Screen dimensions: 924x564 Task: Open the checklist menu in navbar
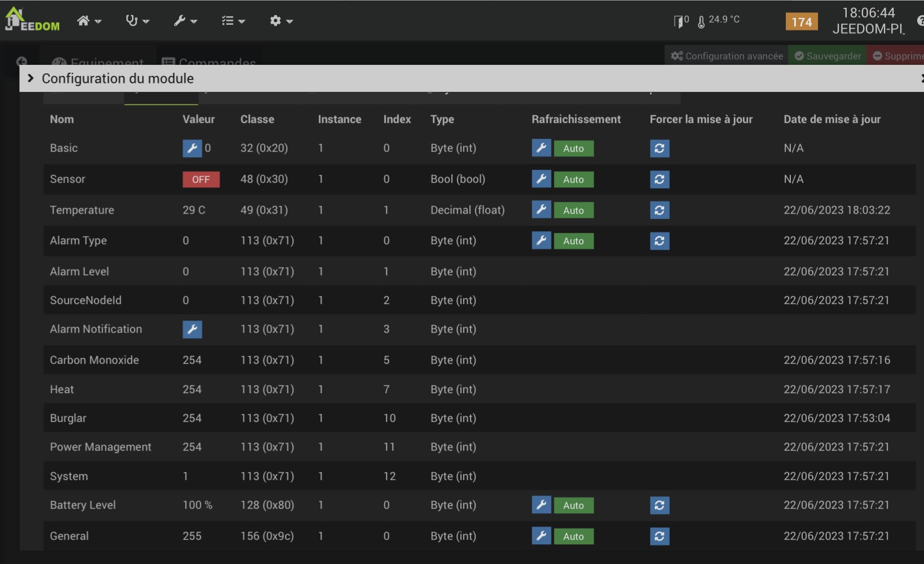233,21
